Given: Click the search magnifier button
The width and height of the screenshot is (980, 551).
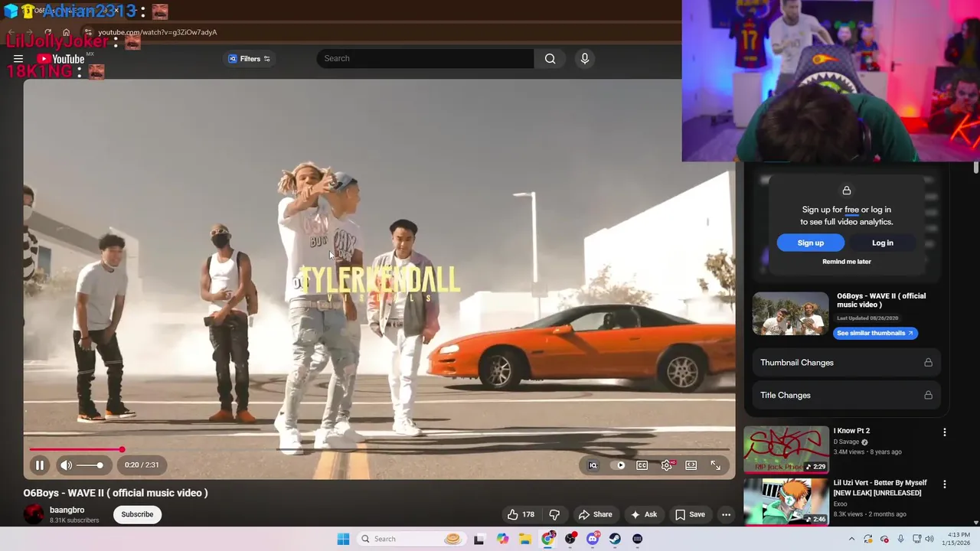Looking at the screenshot, I should click(x=550, y=59).
